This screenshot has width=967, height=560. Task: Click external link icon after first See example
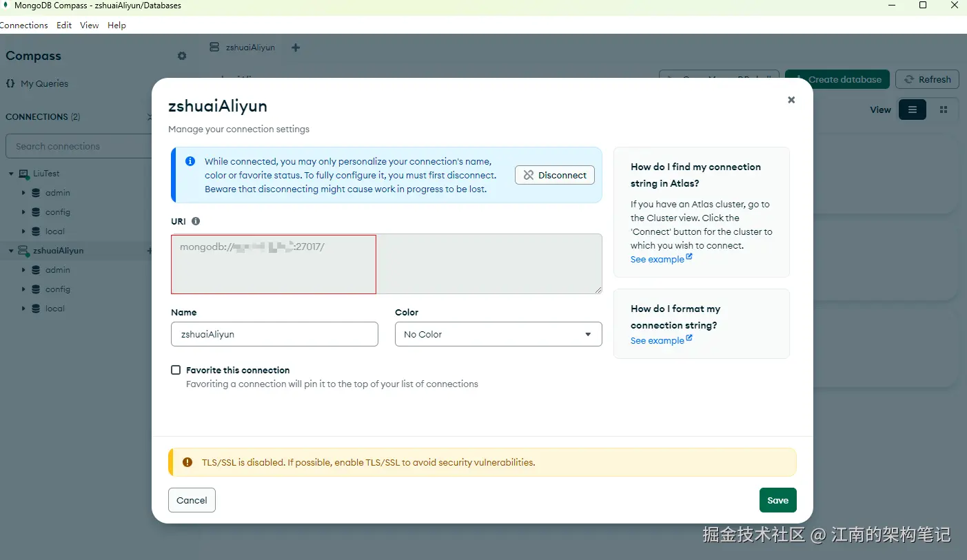(689, 257)
